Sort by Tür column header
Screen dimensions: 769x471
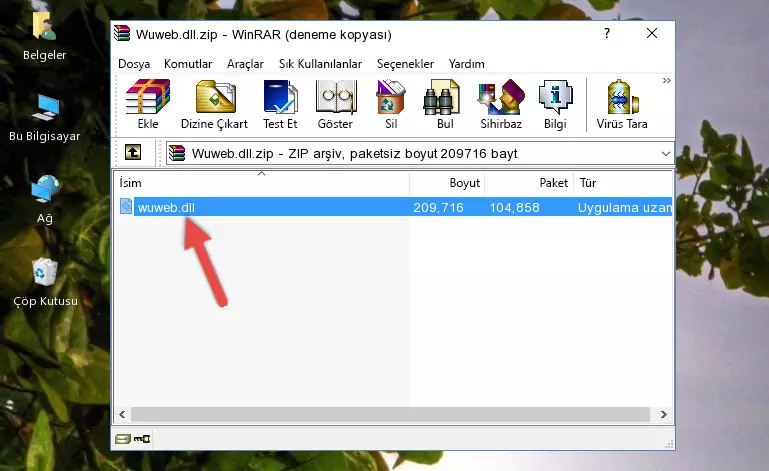(x=623, y=183)
